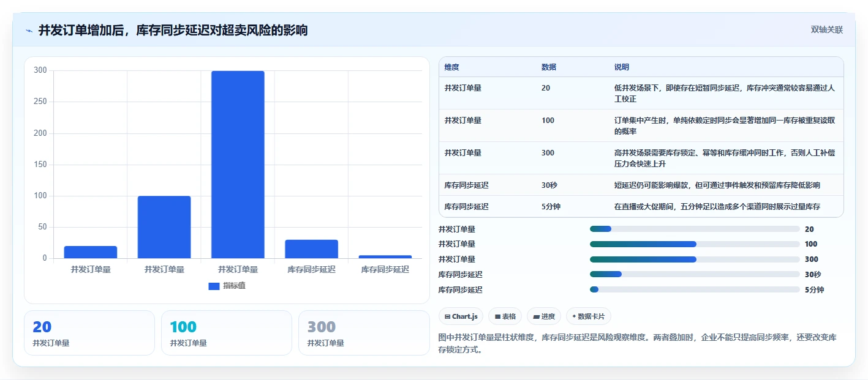Screen dimensions: 868x380
Task: Click the 250 y-axis tick label
Action: coord(40,102)
